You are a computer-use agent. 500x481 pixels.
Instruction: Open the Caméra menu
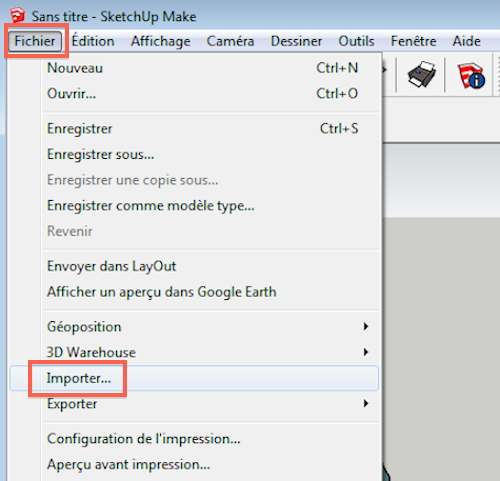(x=230, y=41)
